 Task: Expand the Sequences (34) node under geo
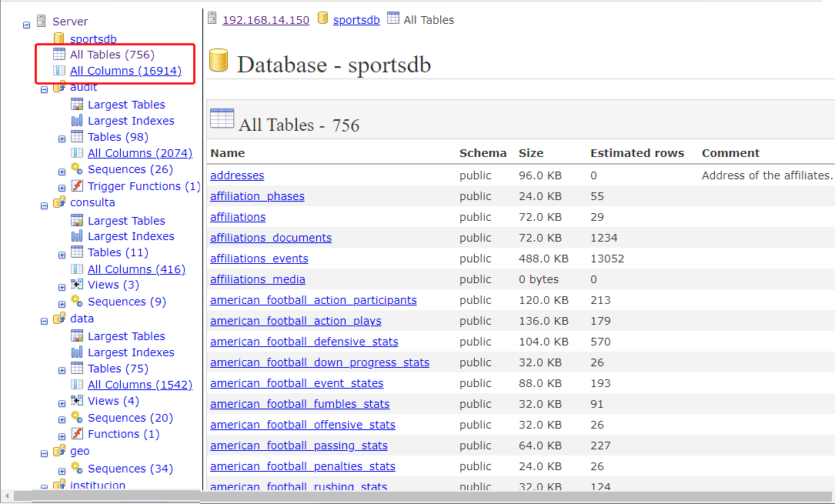coord(62,471)
